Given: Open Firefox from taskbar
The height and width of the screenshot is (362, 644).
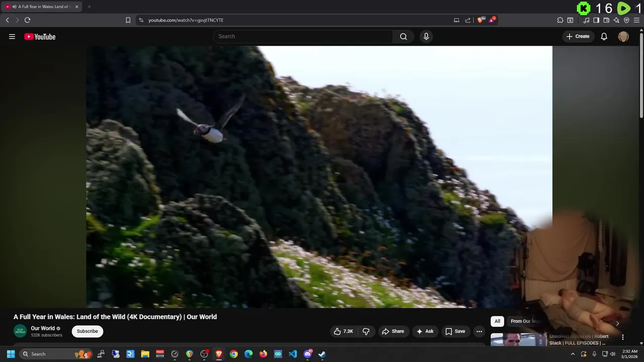Looking at the screenshot, I should tap(263, 354).
